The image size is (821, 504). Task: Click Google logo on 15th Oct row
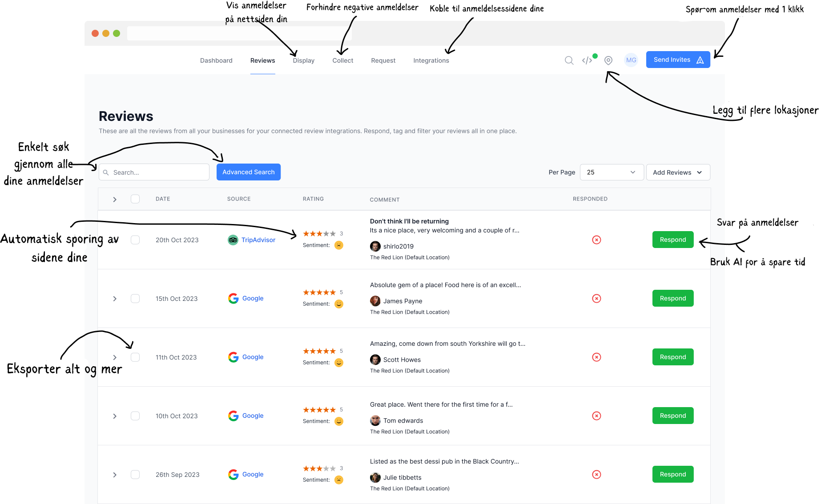click(x=233, y=298)
